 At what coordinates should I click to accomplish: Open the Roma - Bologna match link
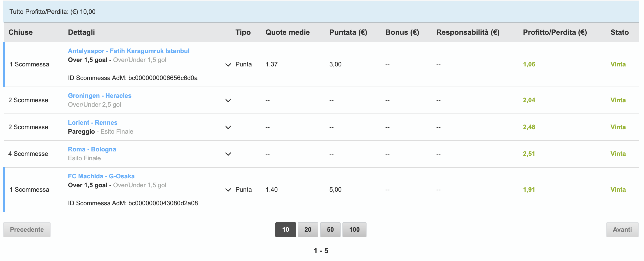[92, 149]
